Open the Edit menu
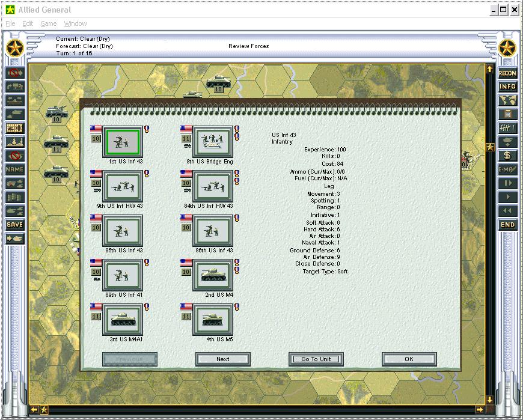Screen dimensions: 523x420 point(28,23)
